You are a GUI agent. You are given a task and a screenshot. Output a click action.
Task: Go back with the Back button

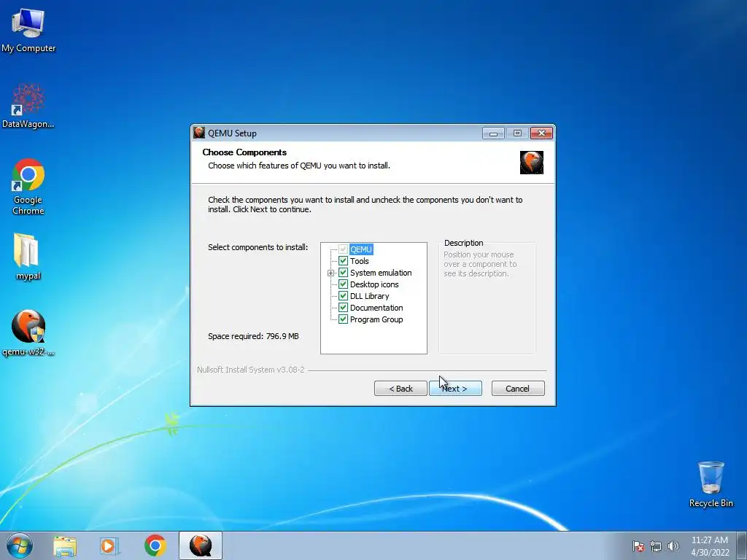point(400,388)
